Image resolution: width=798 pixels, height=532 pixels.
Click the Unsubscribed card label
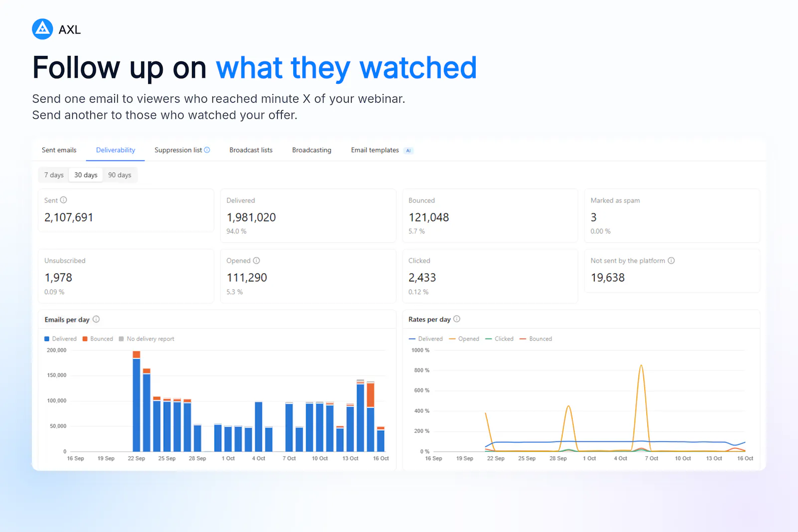[65, 261]
